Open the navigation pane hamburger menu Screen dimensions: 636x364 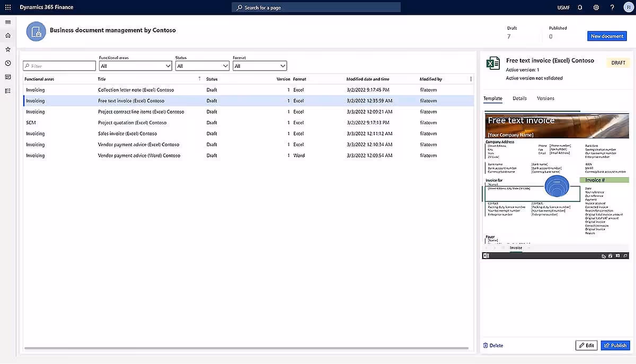[x=7, y=22]
